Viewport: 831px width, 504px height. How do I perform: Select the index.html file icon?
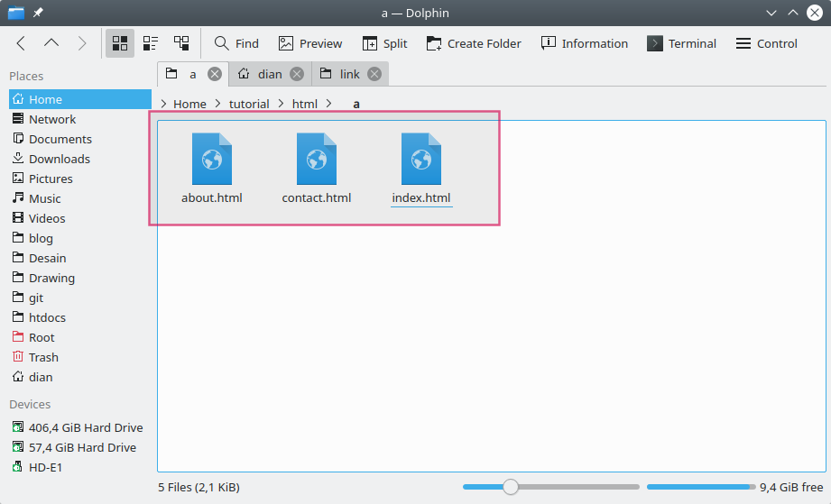421,159
